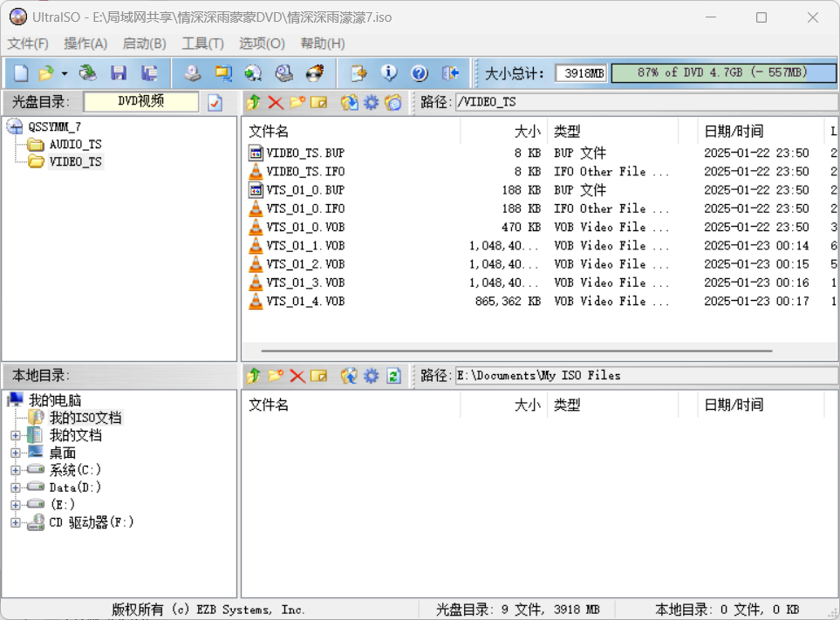The width and height of the screenshot is (840, 620).
Task: Click the /VIDEO_TS path field
Action: pos(646,102)
